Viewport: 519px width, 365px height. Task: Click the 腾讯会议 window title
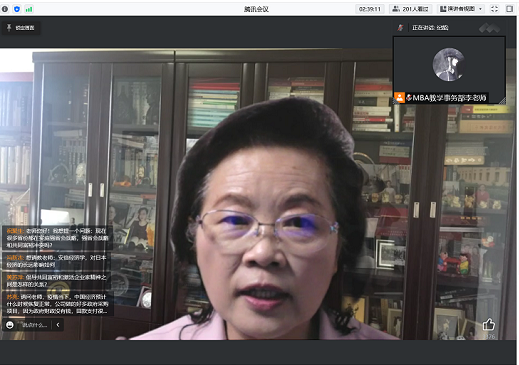coord(256,9)
